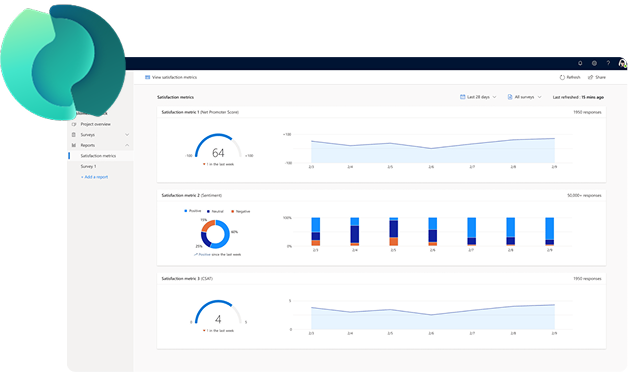Share the satisfaction metrics report
Viewport: 640px width, 385px height.
pos(597,77)
